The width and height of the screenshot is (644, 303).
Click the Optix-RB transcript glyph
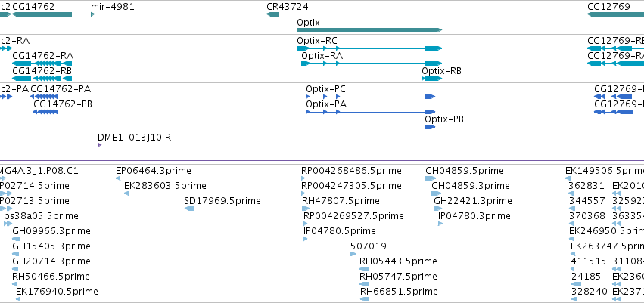[431, 79]
